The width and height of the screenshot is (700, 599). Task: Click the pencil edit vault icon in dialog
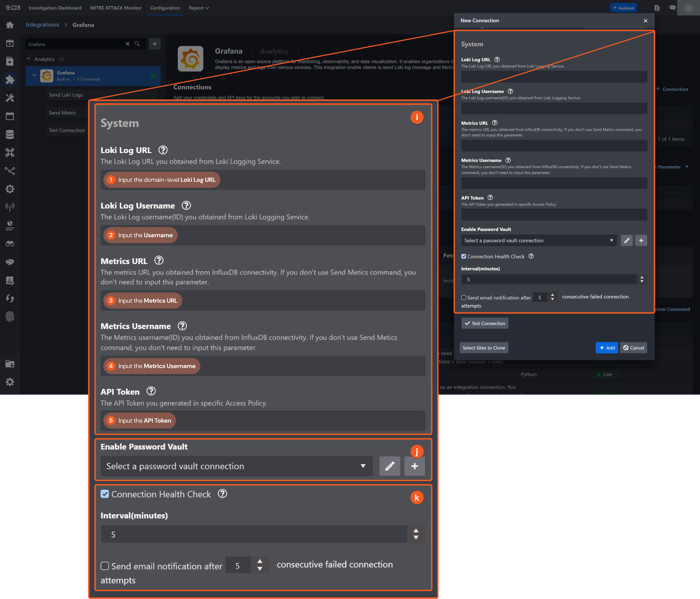tap(627, 241)
